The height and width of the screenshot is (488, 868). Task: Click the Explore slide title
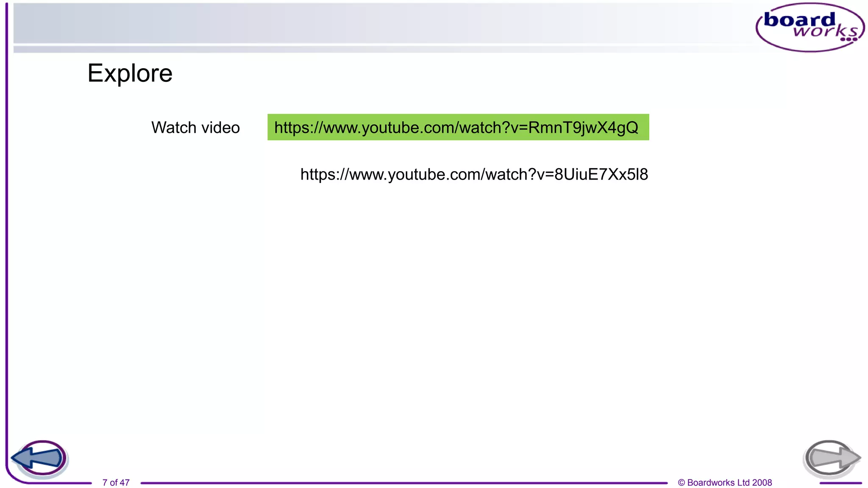[130, 73]
